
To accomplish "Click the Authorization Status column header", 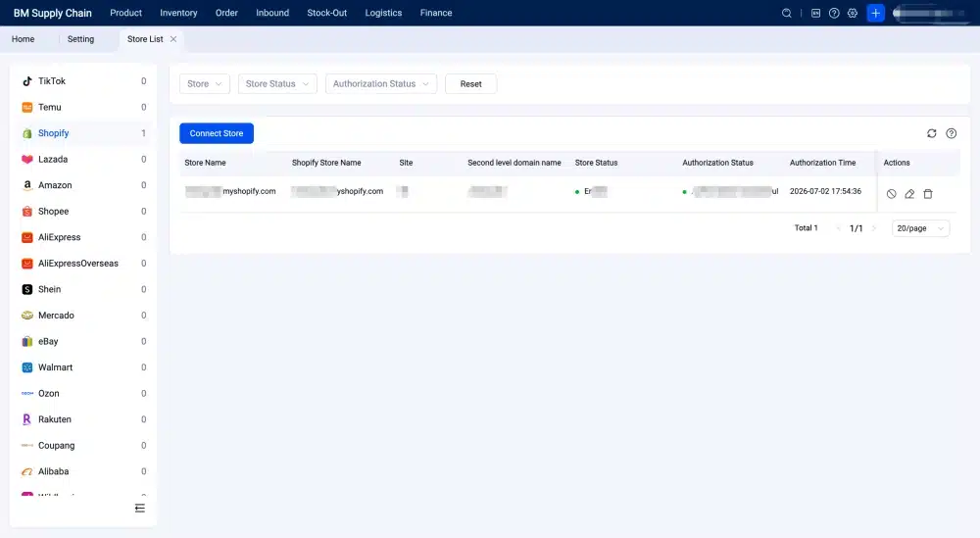I will click(x=717, y=163).
